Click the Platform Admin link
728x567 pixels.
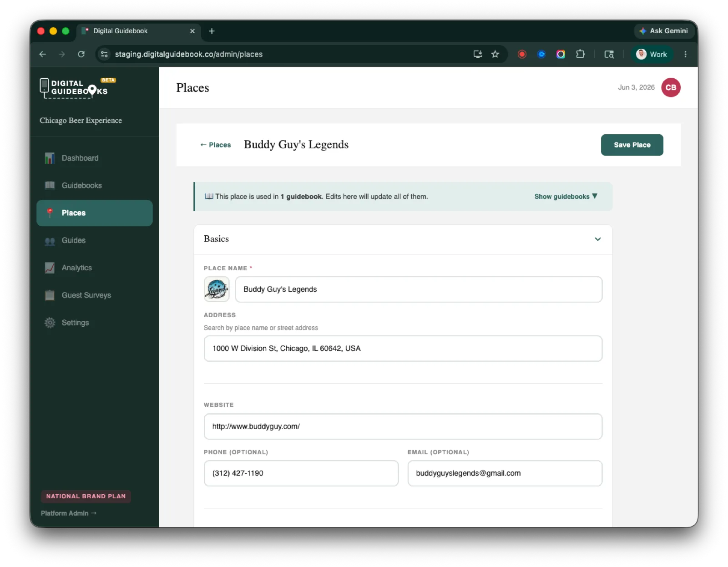69,513
